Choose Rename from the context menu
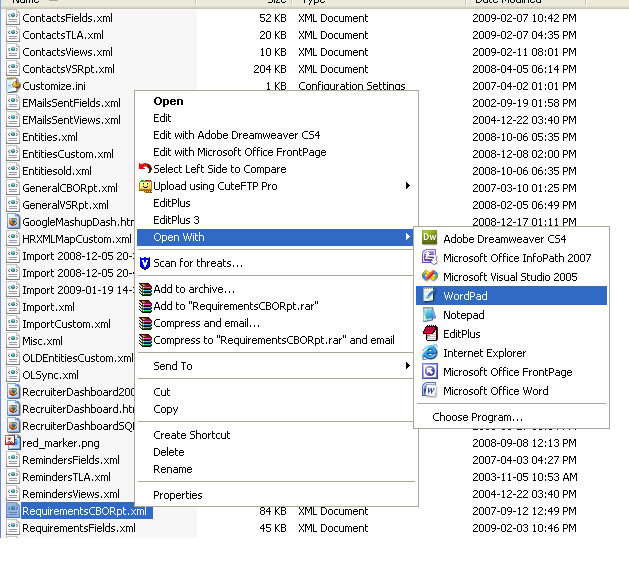 point(173,469)
